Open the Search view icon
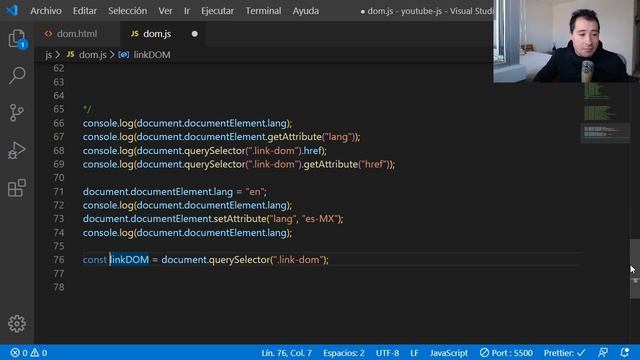The image size is (640, 360). (17, 76)
